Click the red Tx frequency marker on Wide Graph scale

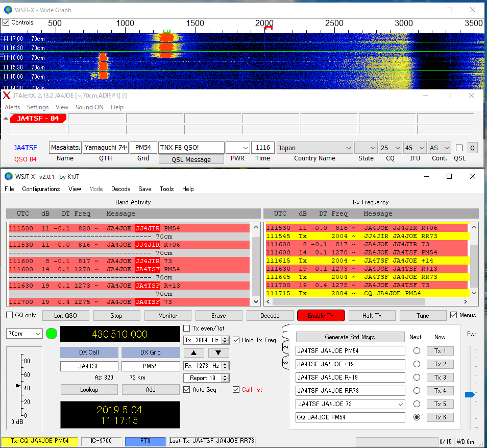point(269,28)
